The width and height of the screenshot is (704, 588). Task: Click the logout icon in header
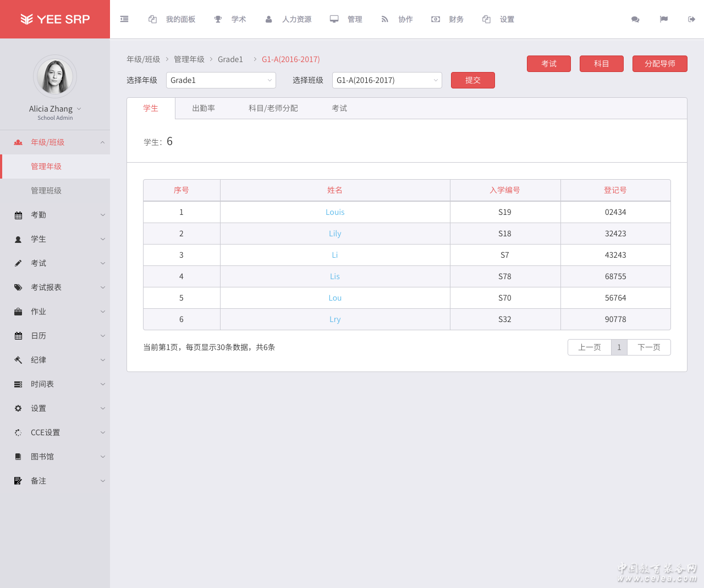tap(691, 19)
